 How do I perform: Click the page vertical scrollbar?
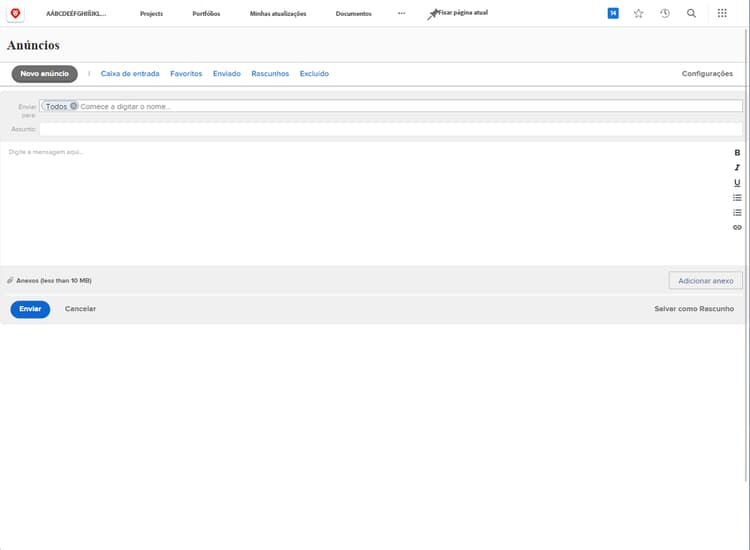tap(747, 253)
